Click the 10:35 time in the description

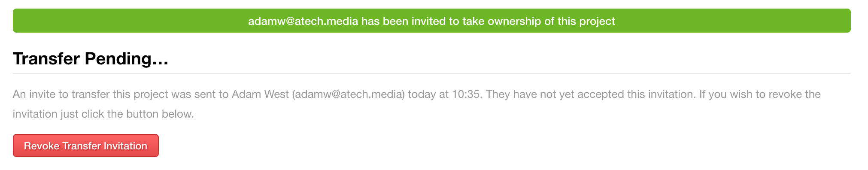465,94
